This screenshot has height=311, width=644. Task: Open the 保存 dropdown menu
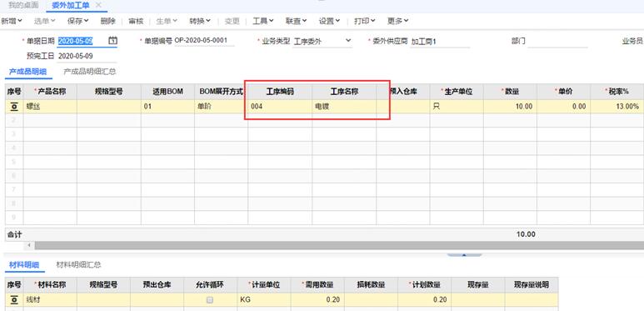point(78,21)
